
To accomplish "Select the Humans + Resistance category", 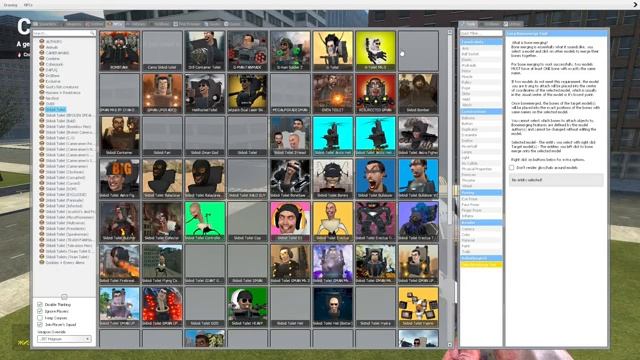I will click(63, 93).
